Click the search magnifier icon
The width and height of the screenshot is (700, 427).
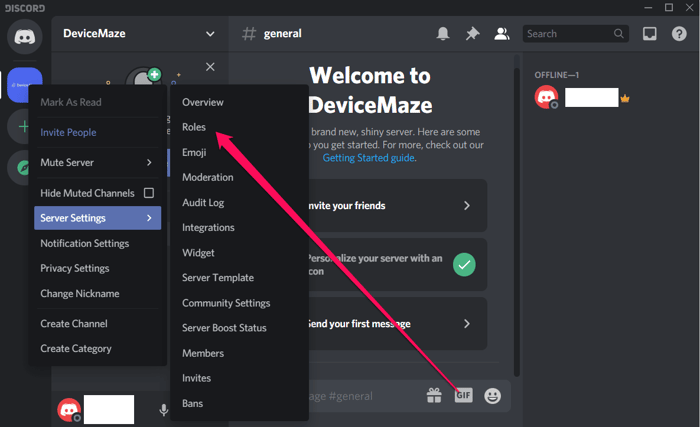pos(618,33)
